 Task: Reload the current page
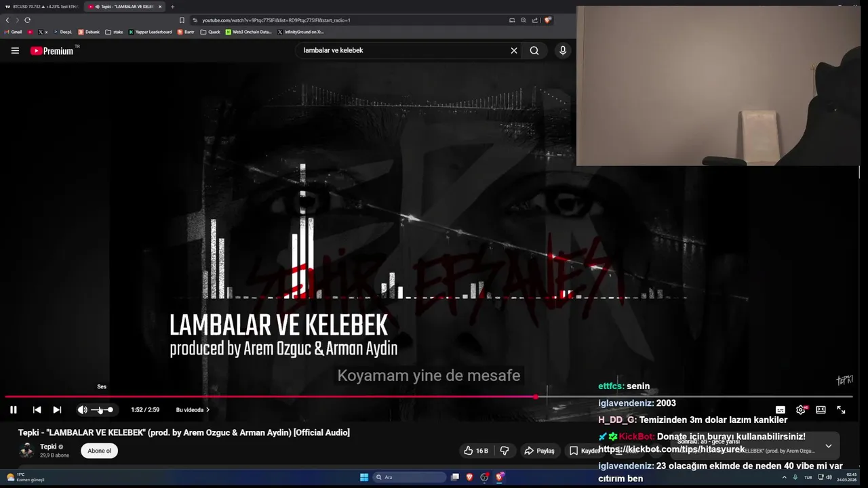pyautogui.click(x=27, y=20)
